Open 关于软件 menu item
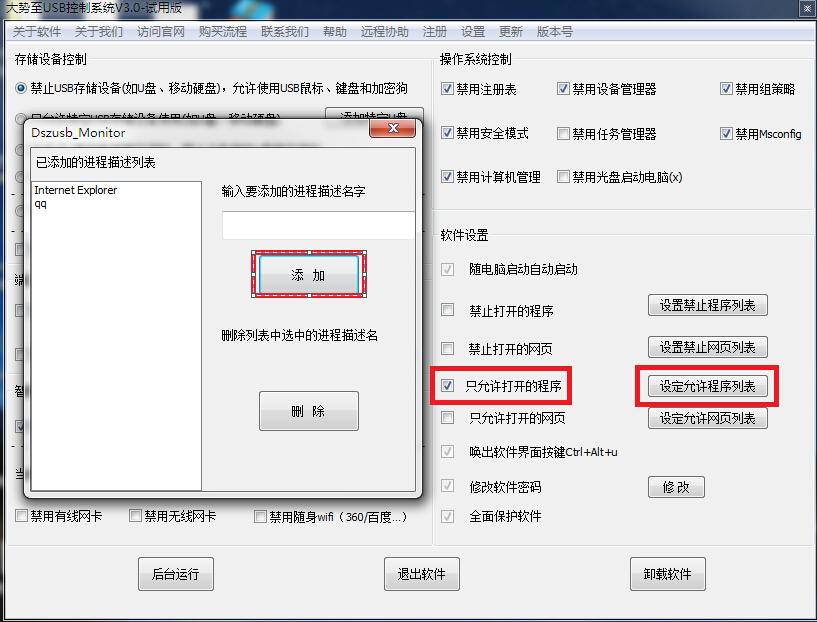The width and height of the screenshot is (817, 622). click(x=36, y=32)
